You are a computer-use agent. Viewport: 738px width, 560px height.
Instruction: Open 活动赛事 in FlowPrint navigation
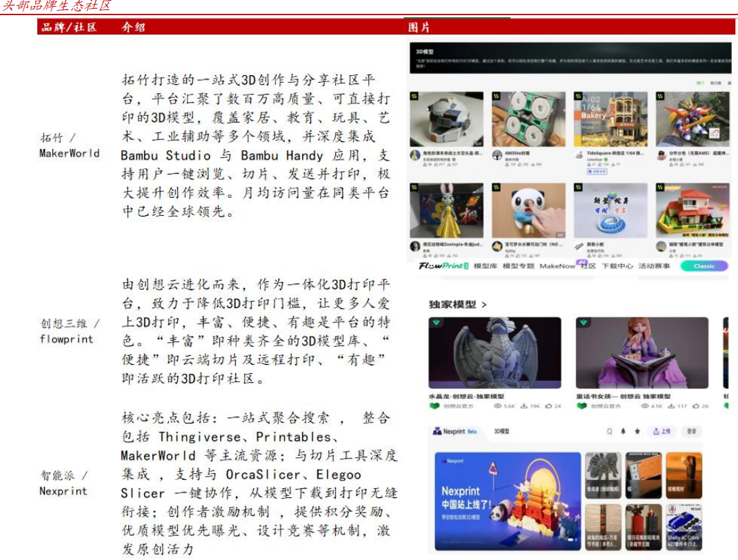point(654,266)
